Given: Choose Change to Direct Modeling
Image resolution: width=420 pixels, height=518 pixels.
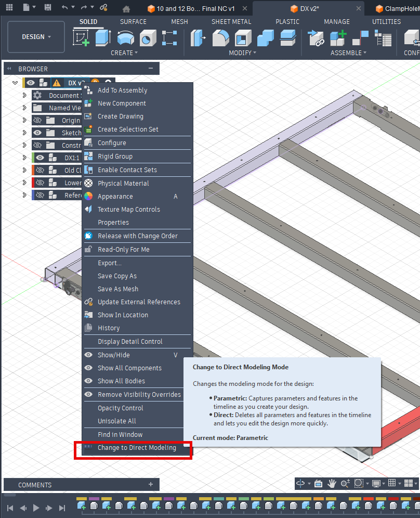Looking at the screenshot, I should coord(137,448).
